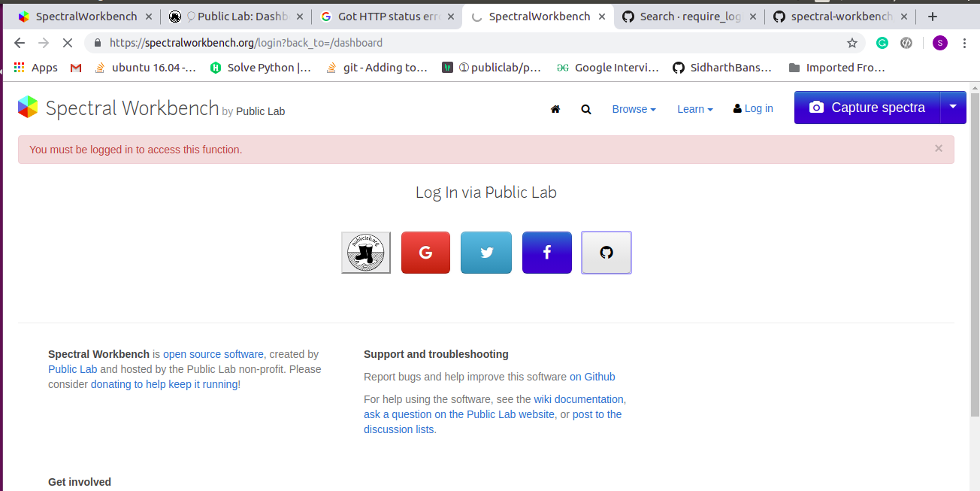Open the git - Adding to bookmark
This screenshot has height=491, width=980.
tap(377, 68)
